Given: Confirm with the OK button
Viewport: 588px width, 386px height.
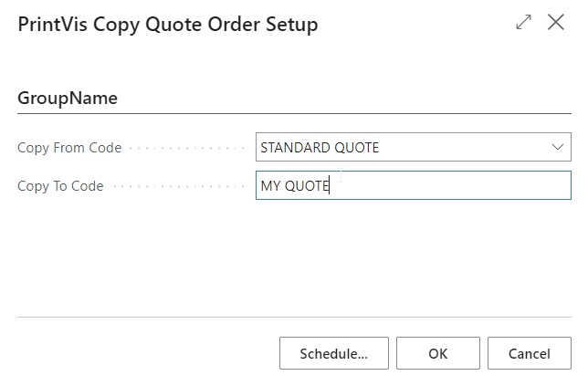Looking at the screenshot, I should pos(438,353).
